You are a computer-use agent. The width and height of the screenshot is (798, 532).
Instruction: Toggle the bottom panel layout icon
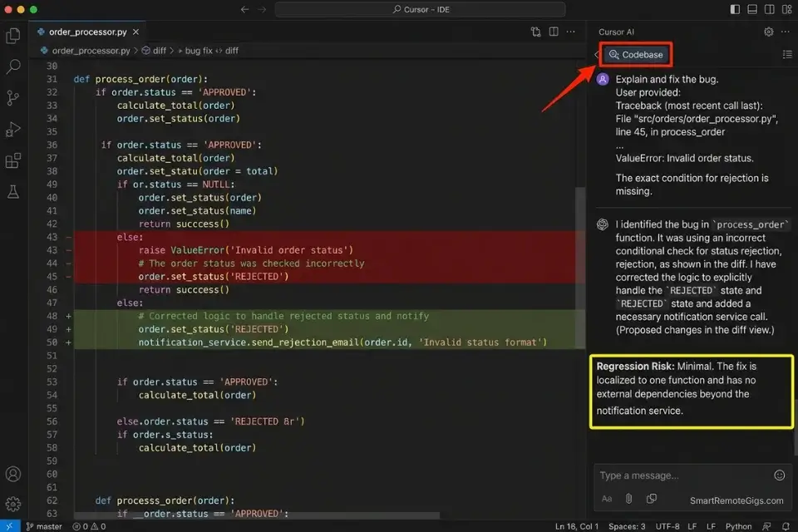(x=752, y=9)
